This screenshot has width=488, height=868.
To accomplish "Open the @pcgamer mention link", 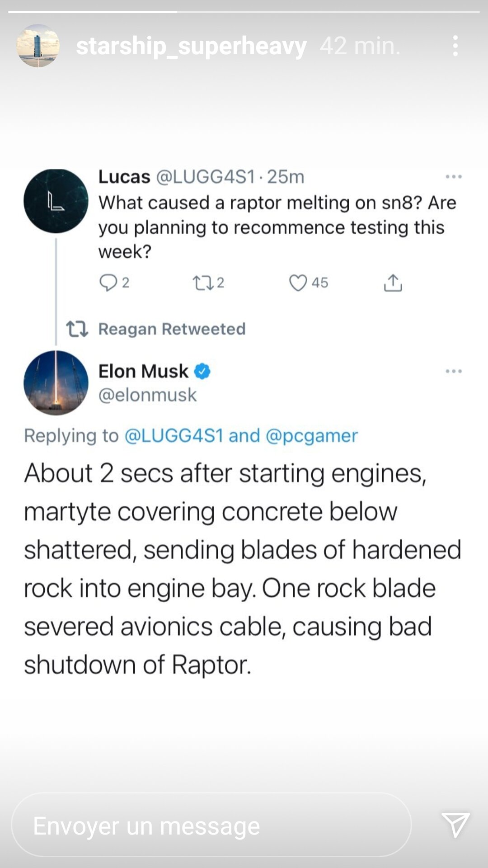I will pyautogui.click(x=311, y=435).
